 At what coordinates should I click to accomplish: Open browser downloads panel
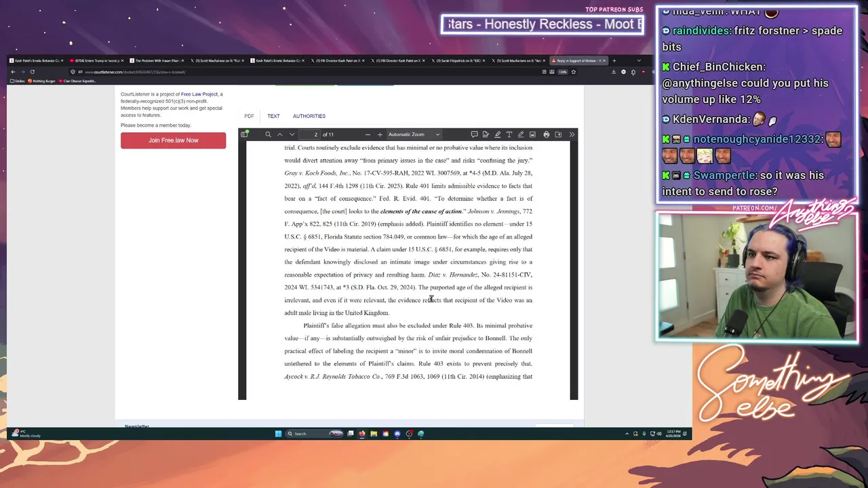point(614,71)
